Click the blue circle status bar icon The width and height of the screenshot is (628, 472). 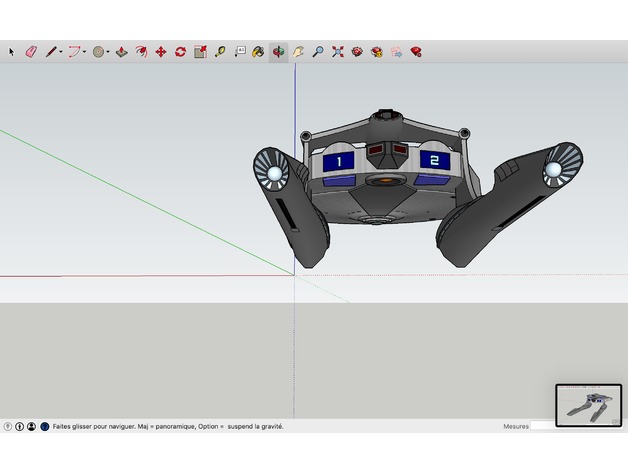44,426
